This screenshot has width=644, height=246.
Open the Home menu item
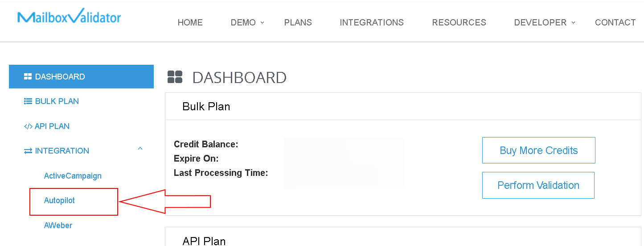tap(190, 22)
